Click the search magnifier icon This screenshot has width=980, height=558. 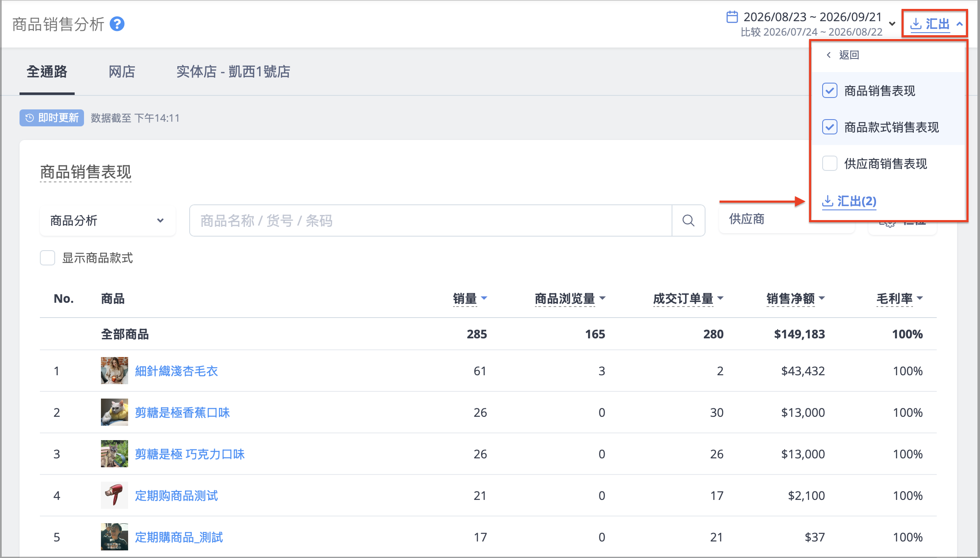tap(688, 220)
